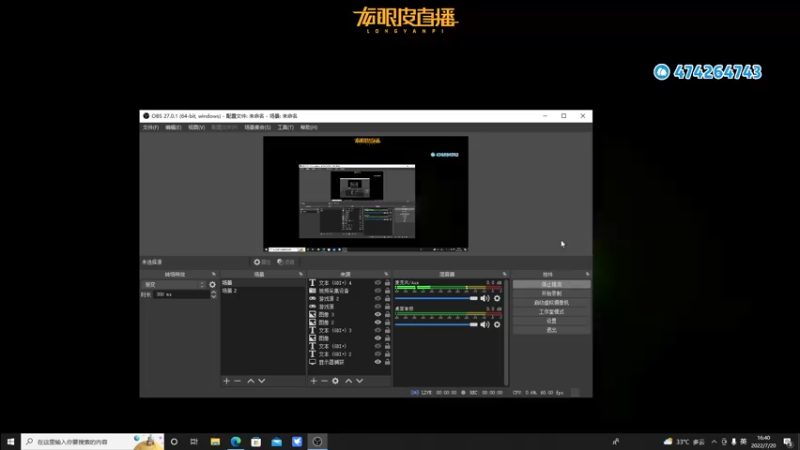Click the transition duration 300 ms field

click(x=181, y=294)
